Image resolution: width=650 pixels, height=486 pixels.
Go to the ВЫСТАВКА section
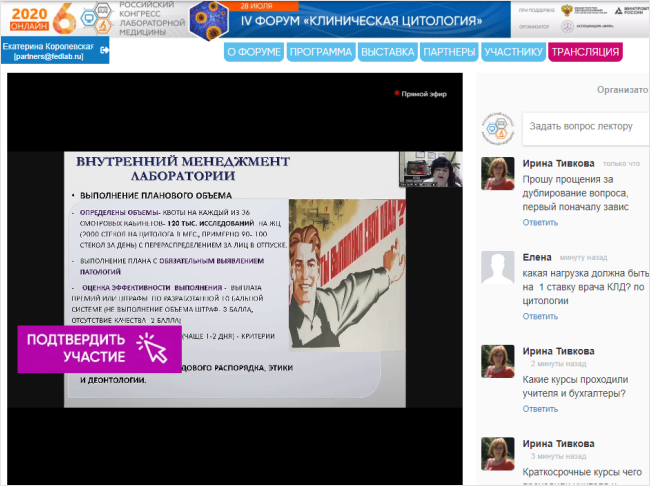point(387,52)
